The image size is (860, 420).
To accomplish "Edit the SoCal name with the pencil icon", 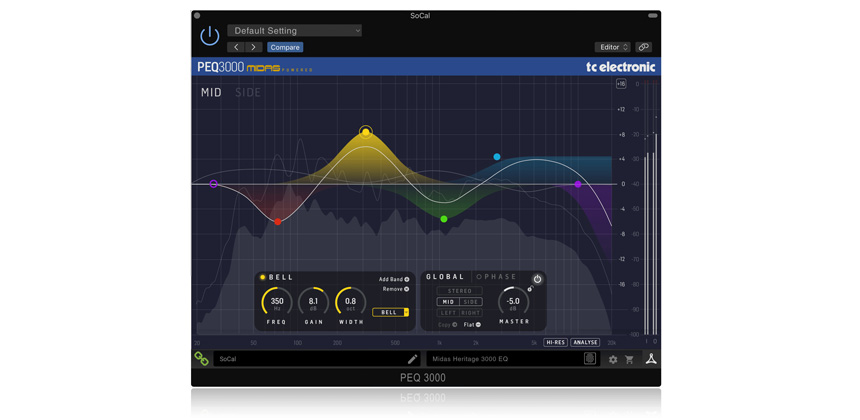I will click(412, 359).
